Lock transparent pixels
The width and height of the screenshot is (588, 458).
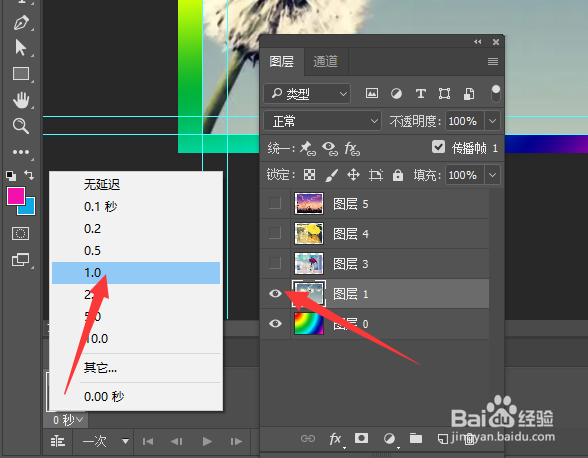point(309,175)
